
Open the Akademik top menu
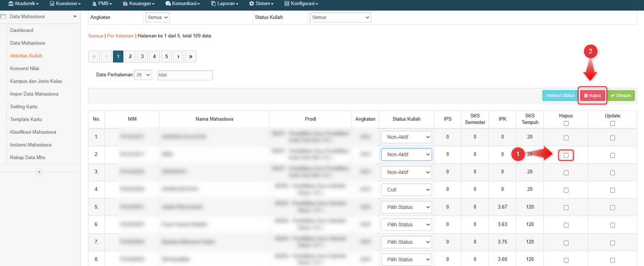point(24,4)
